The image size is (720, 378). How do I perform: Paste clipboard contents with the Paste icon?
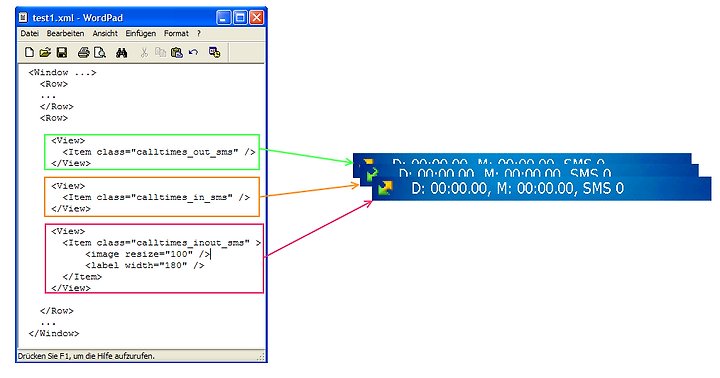pos(177,53)
